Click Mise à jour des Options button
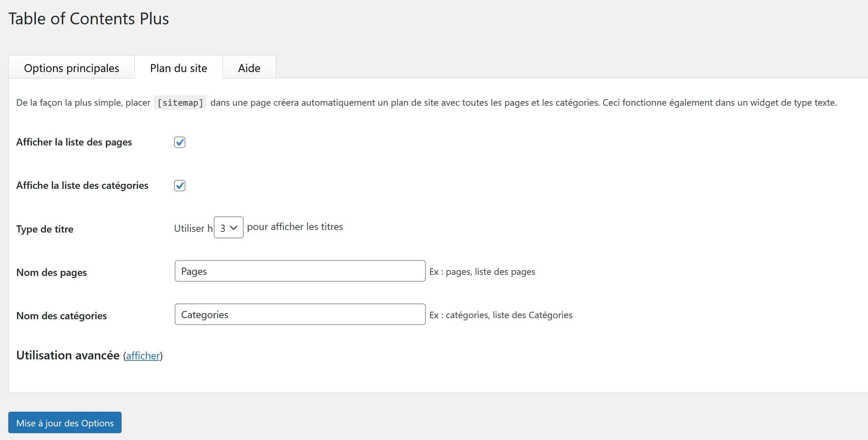The height and width of the screenshot is (440, 868). coord(65,422)
